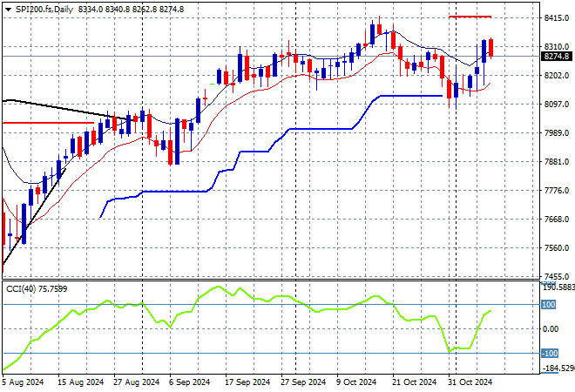The height and width of the screenshot is (392, 575).
Task: Click the 7668.0 price axis label
Action: [x=557, y=219]
